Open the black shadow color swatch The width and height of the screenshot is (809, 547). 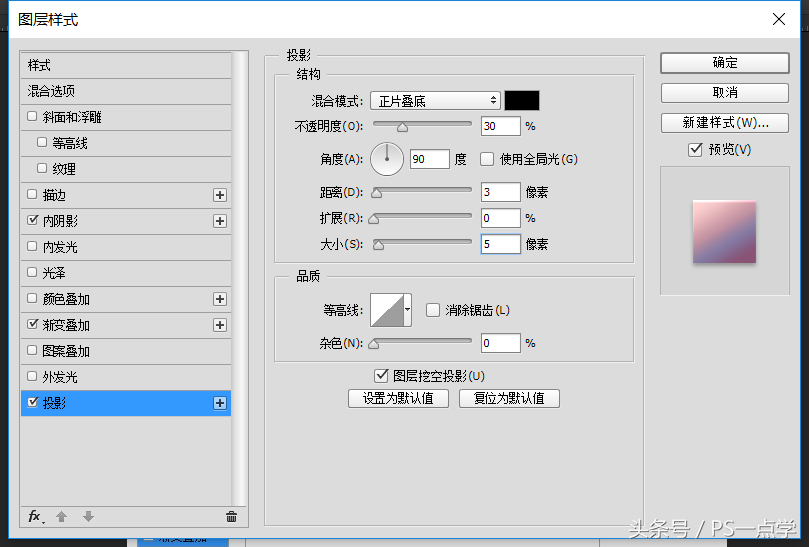[522, 101]
